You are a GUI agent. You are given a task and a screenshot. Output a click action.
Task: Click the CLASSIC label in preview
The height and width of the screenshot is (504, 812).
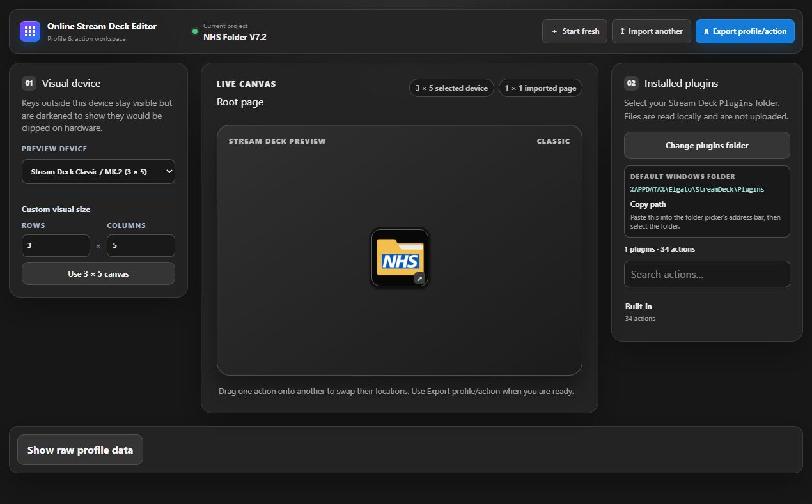point(553,141)
